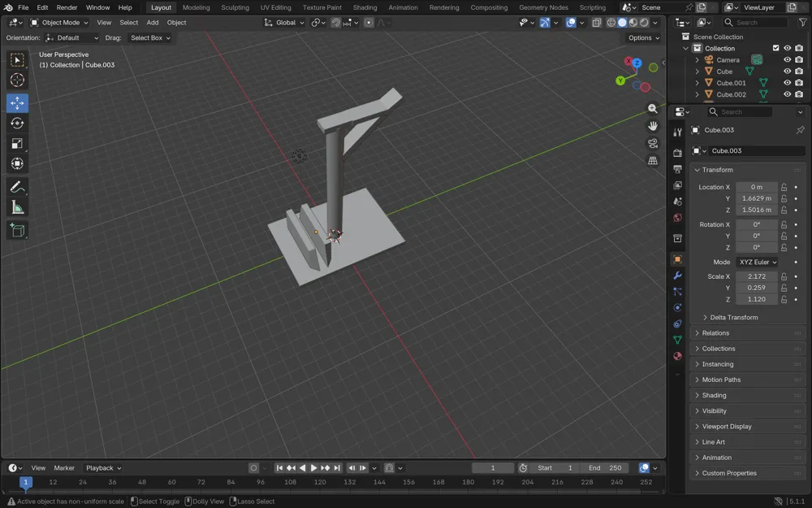Pick the Rotate tool
Viewport: 812px width, 508px height.
(x=17, y=124)
